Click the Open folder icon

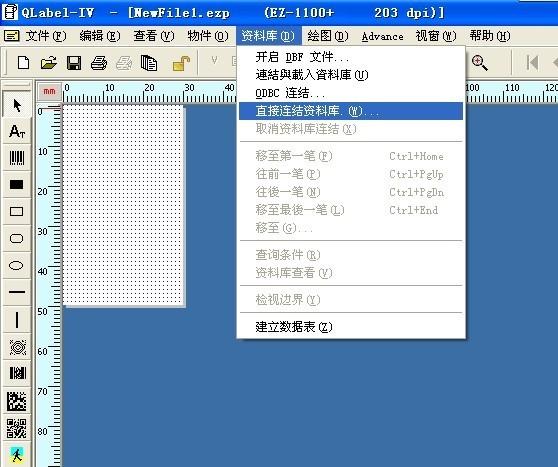[x=49, y=63]
